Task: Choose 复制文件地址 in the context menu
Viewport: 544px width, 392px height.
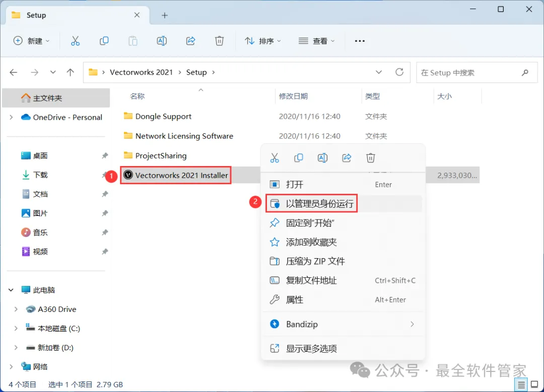Action: click(x=344, y=280)
